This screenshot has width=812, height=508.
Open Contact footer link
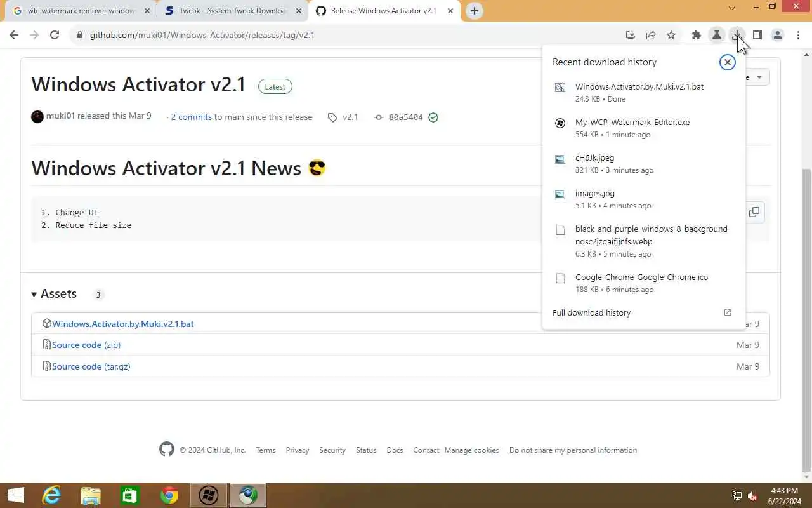(426, 450)
